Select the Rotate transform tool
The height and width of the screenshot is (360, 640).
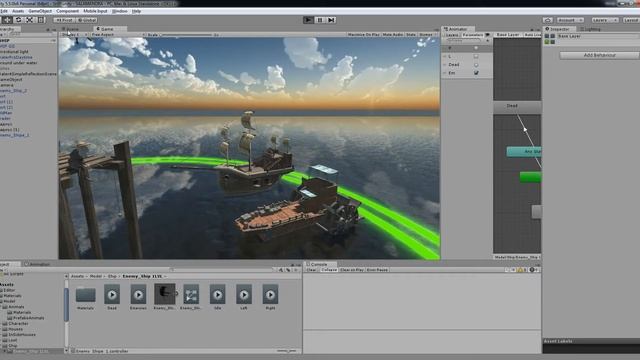(x=18, y=20)
